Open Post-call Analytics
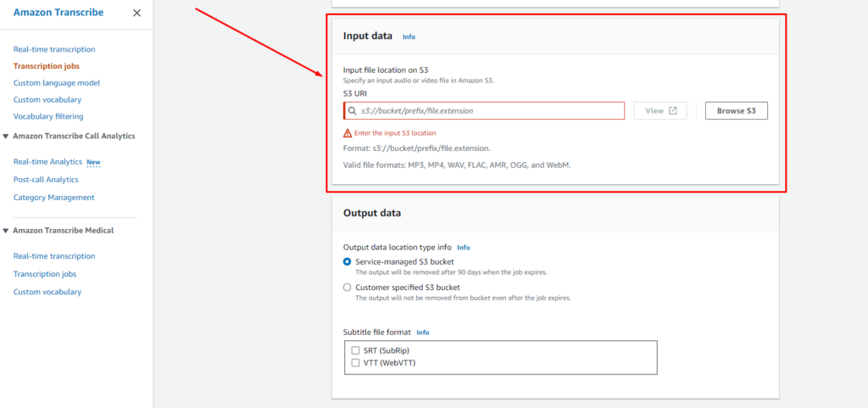This screenshot has width=868, height=408. [x=46, y=179]
